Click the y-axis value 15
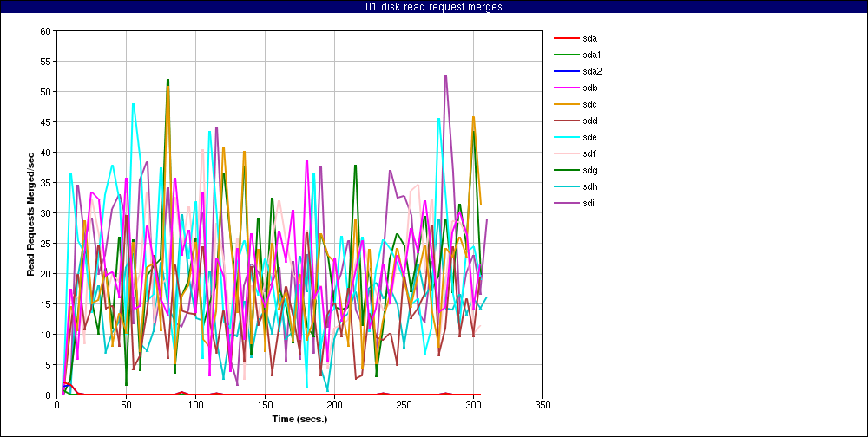The height and width of the screenshot is (437, 868). point(48,304)
